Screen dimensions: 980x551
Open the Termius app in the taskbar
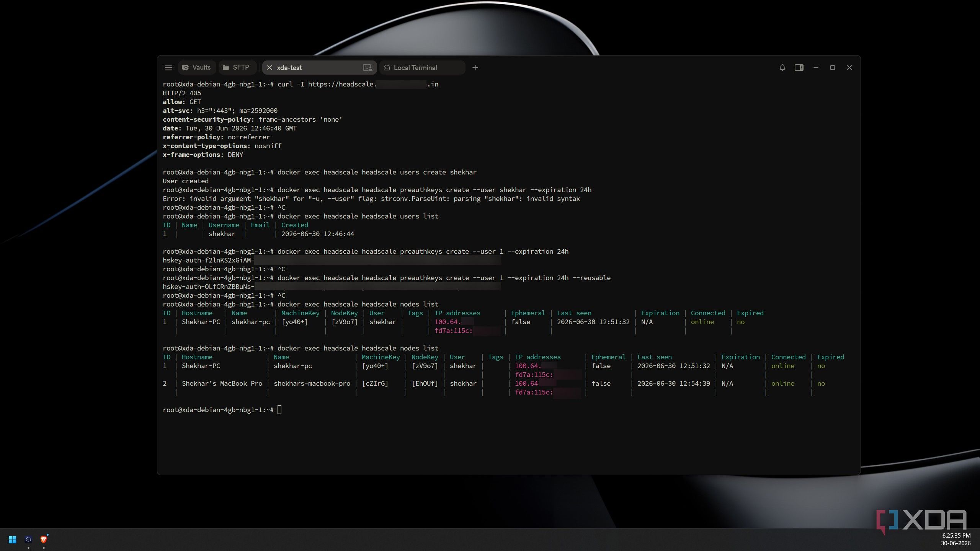[x=28, y=540]
